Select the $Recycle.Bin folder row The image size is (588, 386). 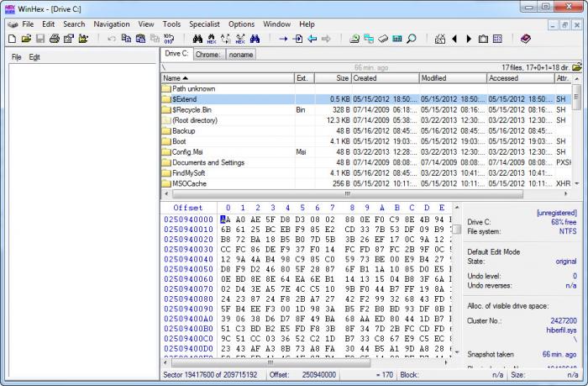[366, 109]
